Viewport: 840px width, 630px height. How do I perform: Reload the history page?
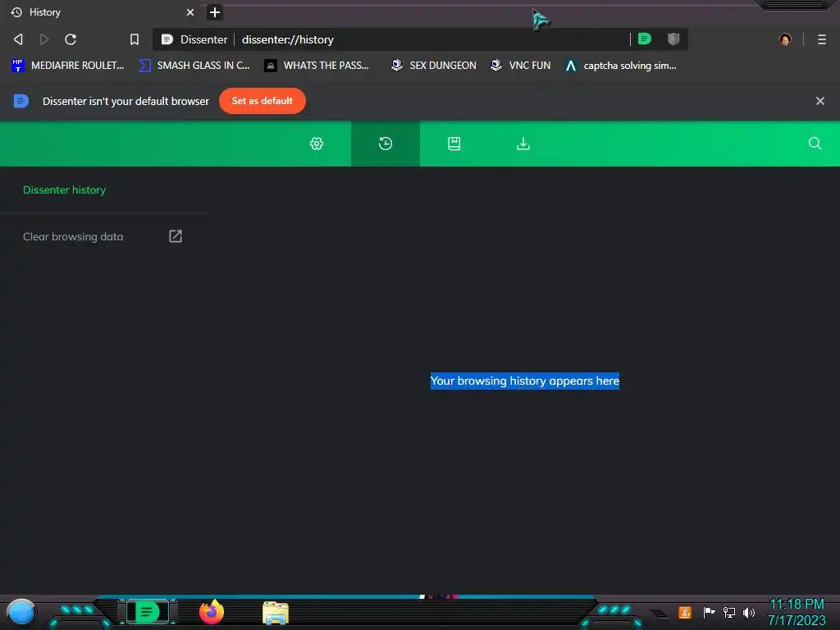[x=71, y=39]
